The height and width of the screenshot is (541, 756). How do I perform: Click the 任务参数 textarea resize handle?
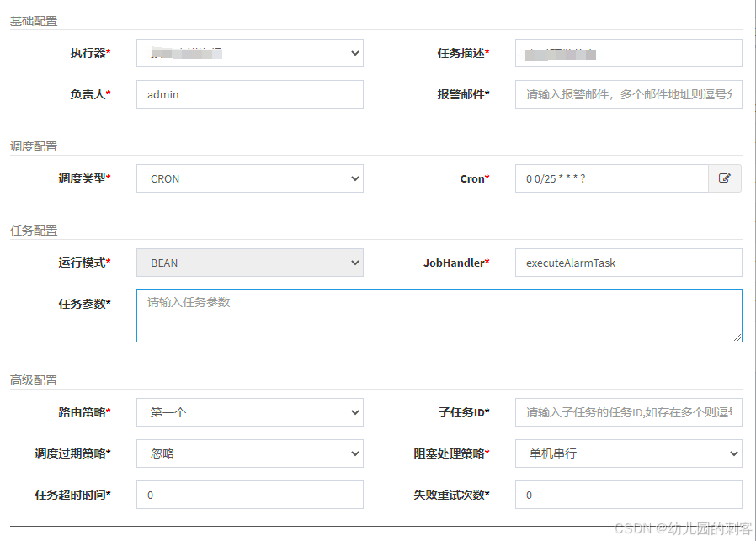tap(737, 337)
